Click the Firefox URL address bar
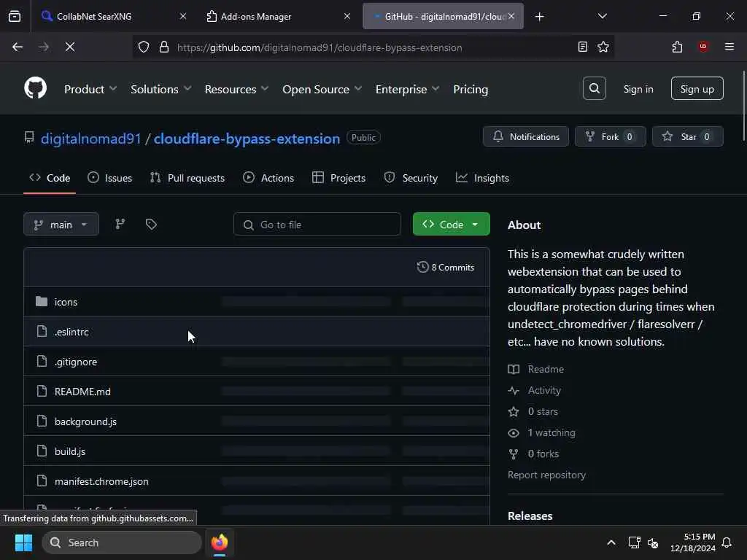This screenshot has height=560, width=747. (373, 47)
